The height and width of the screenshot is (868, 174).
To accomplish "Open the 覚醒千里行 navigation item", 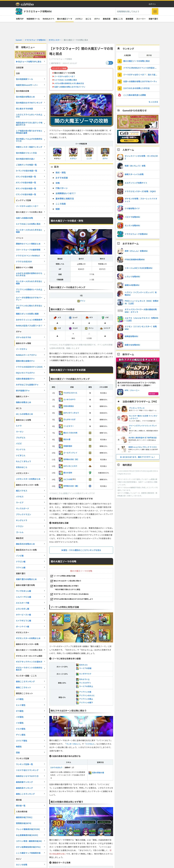I will pyautogui.click(x=153, y=19).
